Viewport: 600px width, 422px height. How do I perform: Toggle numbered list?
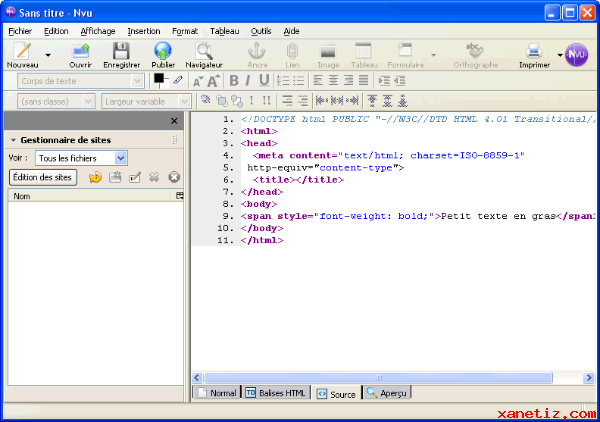[x=283, y=81]
